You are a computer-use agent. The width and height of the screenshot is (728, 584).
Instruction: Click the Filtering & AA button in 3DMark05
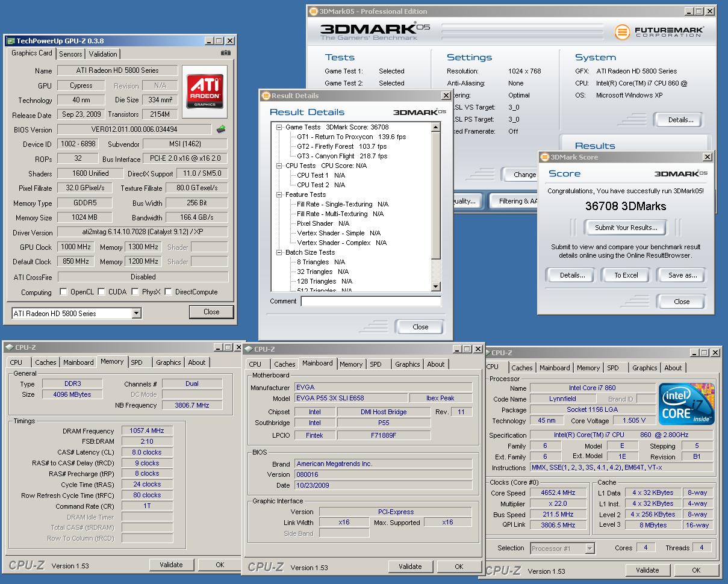514,201
